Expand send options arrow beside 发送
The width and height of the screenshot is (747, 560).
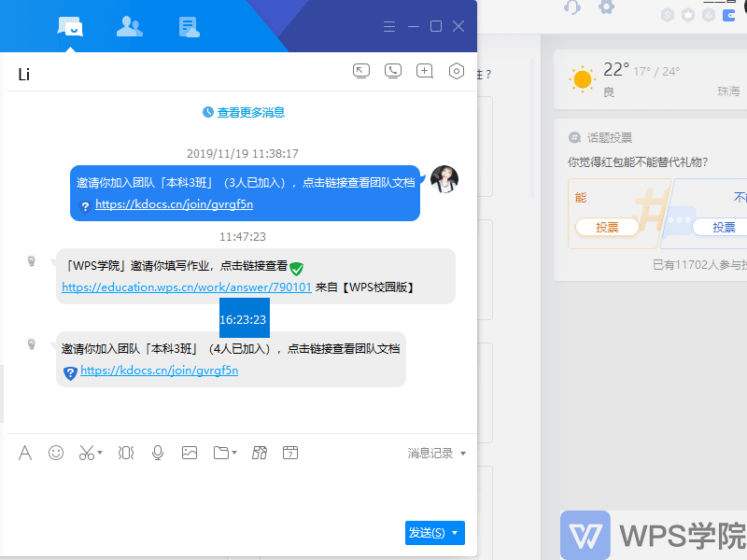(456, 533)
